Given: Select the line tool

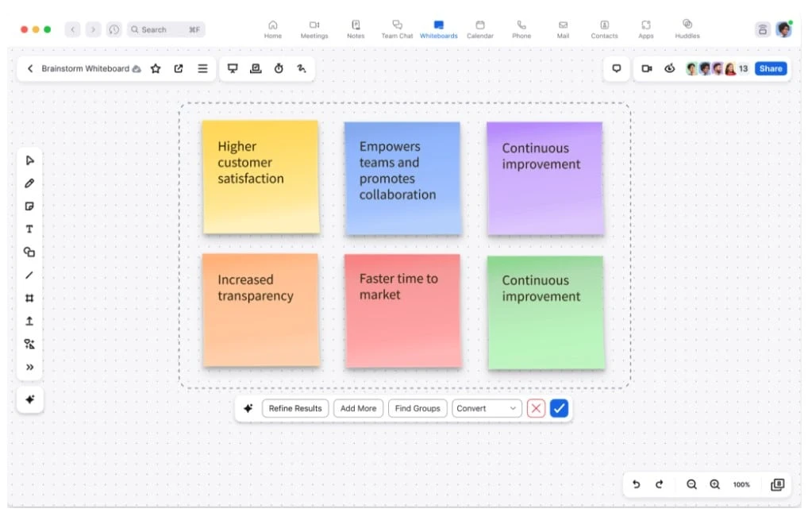Looking at the screenshot, I should (29, 275).
